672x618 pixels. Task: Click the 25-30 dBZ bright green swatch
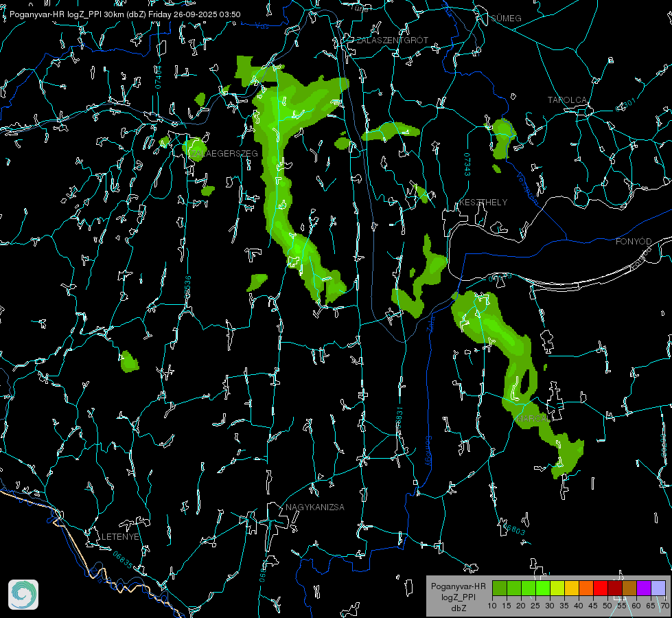click(543, 588)
